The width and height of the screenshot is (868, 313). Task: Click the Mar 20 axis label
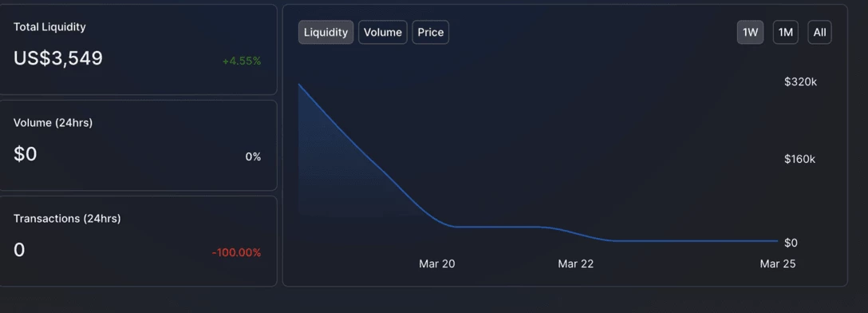click(x=436, y=263)
